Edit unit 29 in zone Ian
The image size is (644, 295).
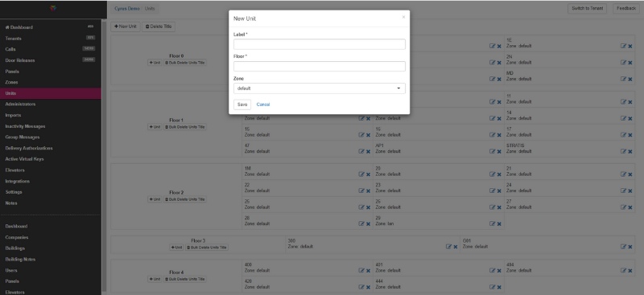click(x=492, y=224)
